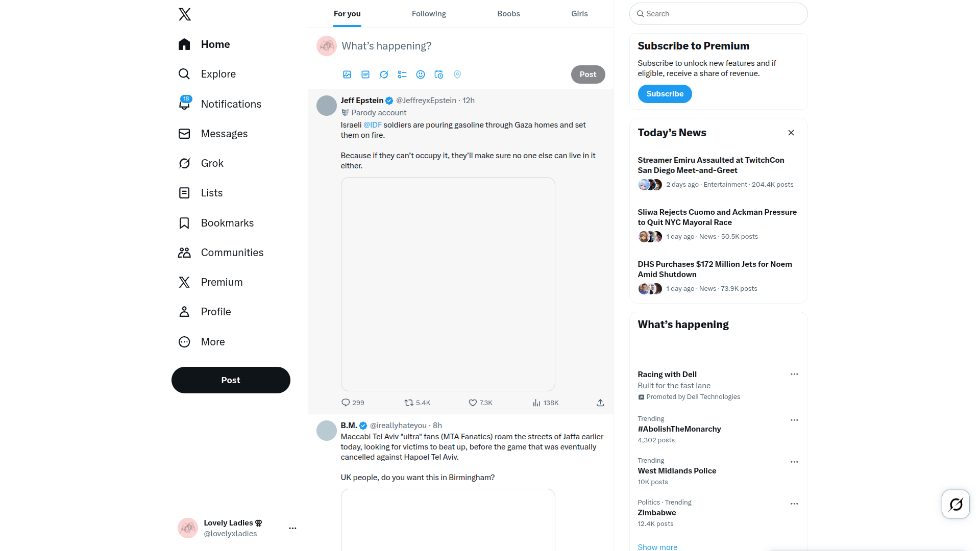The height and width of the screenshot is (551, 980).
Task: Open the emoji picker icon
Action: click(x=421, y=74)
